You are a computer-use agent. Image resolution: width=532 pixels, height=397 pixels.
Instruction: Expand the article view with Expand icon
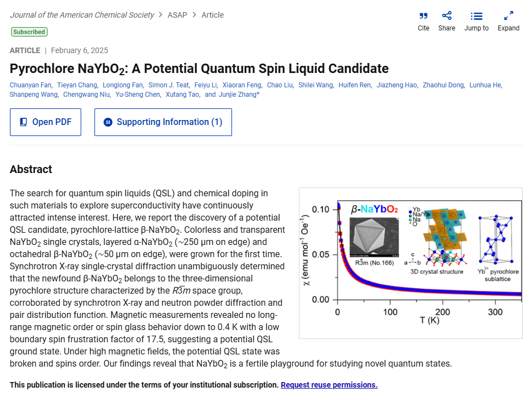pyautogui.click(x=508, y=16)
